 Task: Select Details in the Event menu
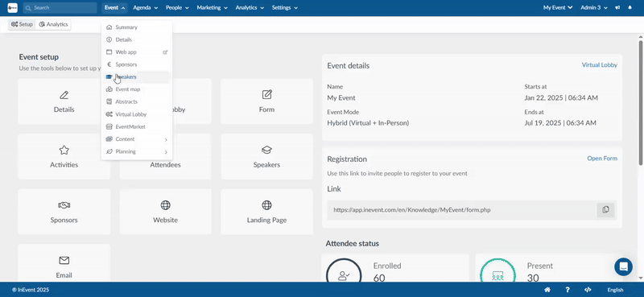point(137,40)
